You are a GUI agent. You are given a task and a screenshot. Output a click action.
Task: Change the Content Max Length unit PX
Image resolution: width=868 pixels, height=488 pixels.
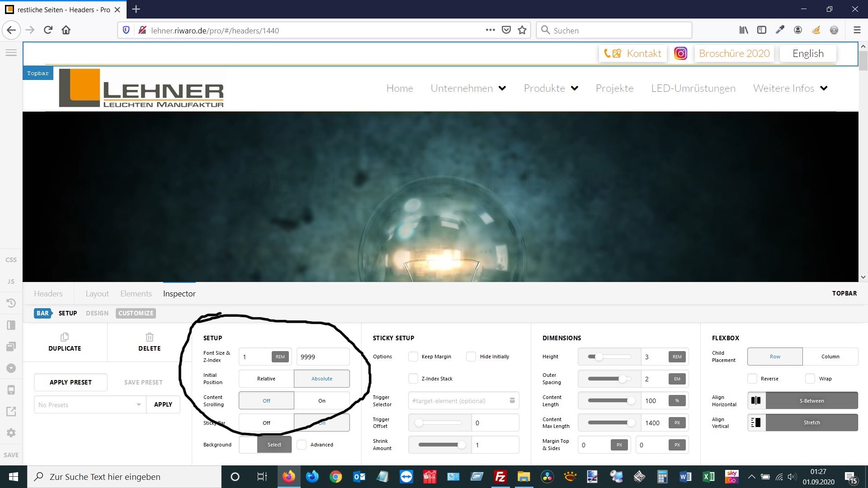(677, 422)
